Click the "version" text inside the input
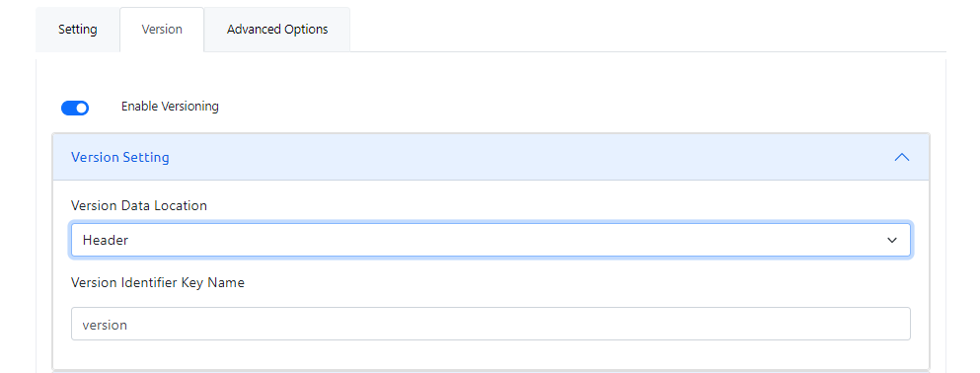Image resolution: width=980 pixels, height=373 pixels. pos(105,325)
